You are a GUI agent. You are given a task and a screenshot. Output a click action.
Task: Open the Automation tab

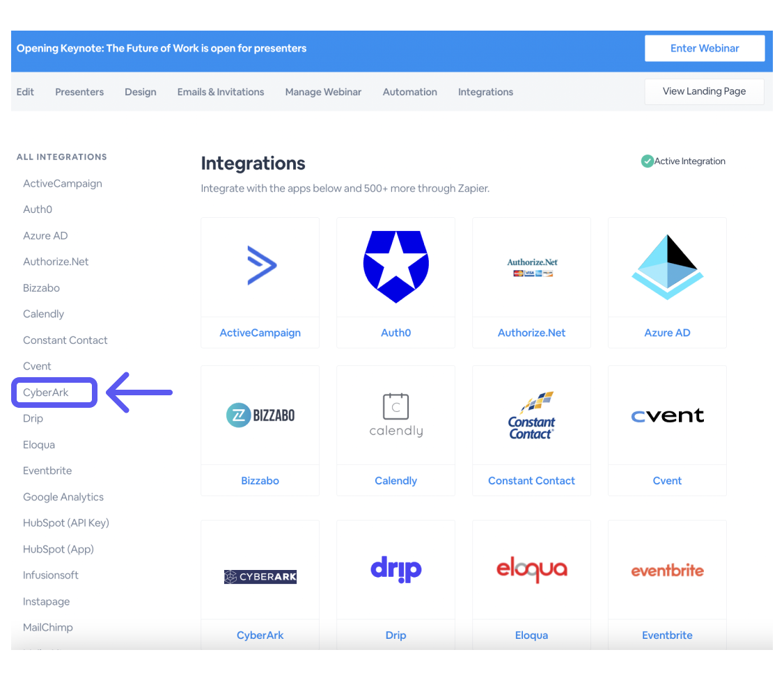pos(409,92)
